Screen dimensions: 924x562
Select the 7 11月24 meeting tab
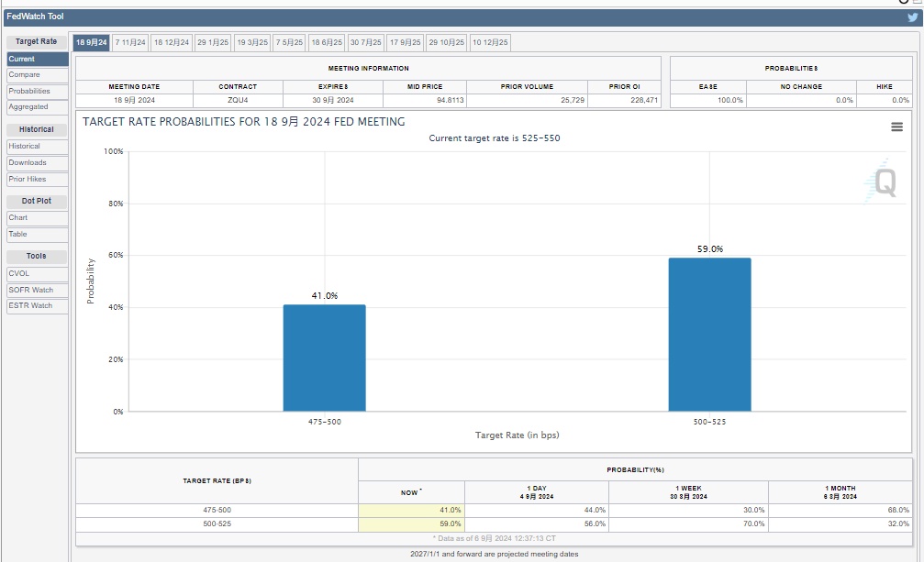[130, 42]
